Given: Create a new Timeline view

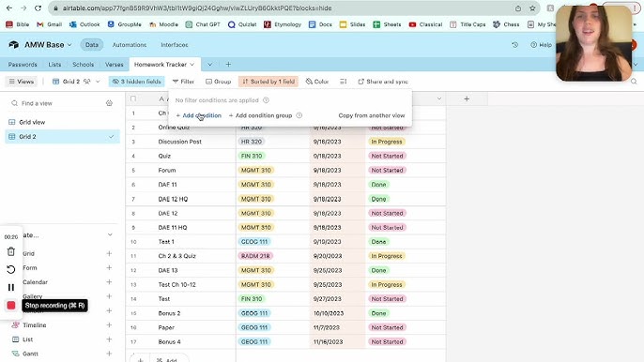Looking at the screenshot, I should (109, 325).
